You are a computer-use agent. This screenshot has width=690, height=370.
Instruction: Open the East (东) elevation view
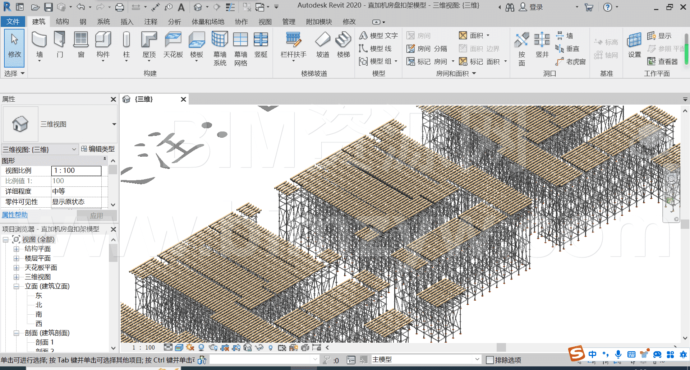(x=39, y=296)
